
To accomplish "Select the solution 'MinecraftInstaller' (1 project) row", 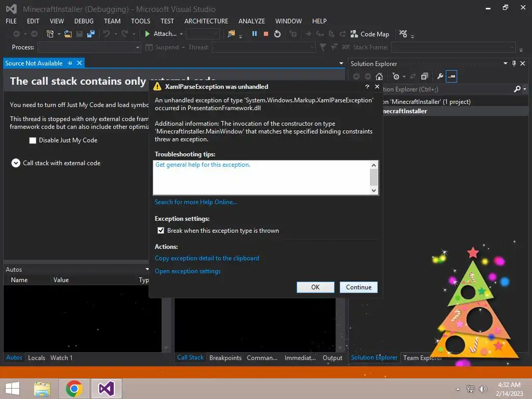I will point(455,102).
